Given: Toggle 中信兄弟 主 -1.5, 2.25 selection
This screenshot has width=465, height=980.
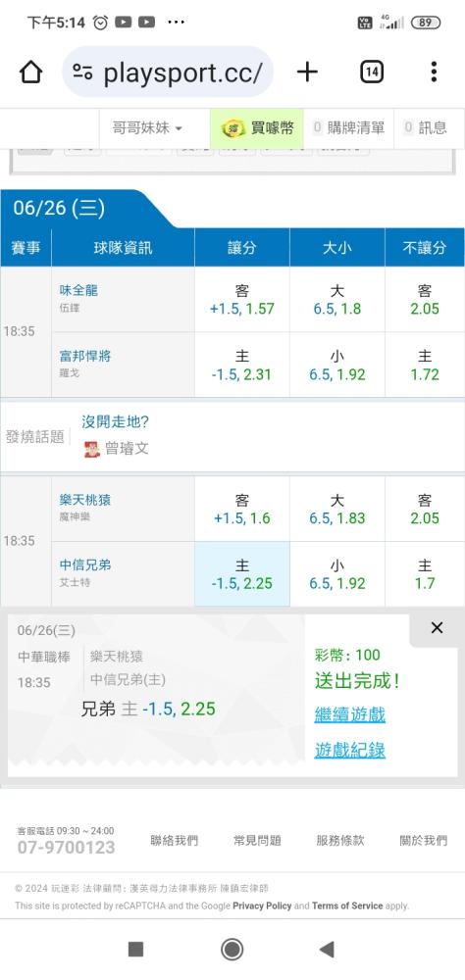Looking at the screenshot, I should (242, 573).
